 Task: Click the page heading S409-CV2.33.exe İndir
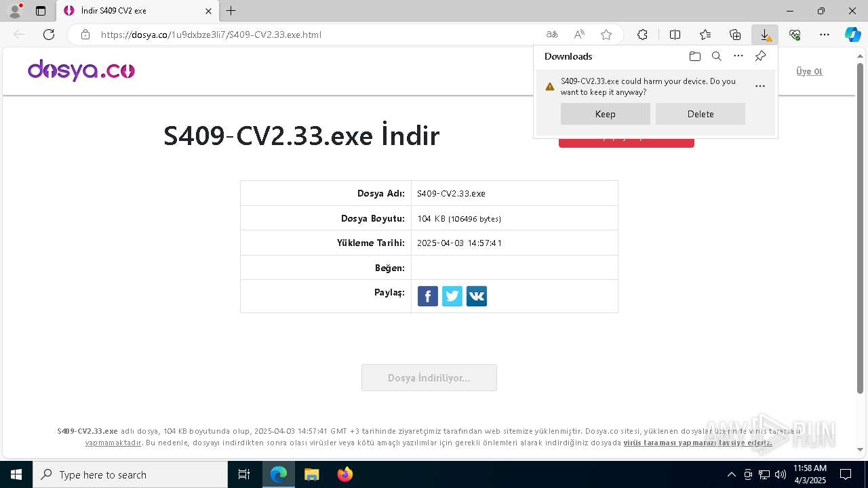(x=302, y=136)
